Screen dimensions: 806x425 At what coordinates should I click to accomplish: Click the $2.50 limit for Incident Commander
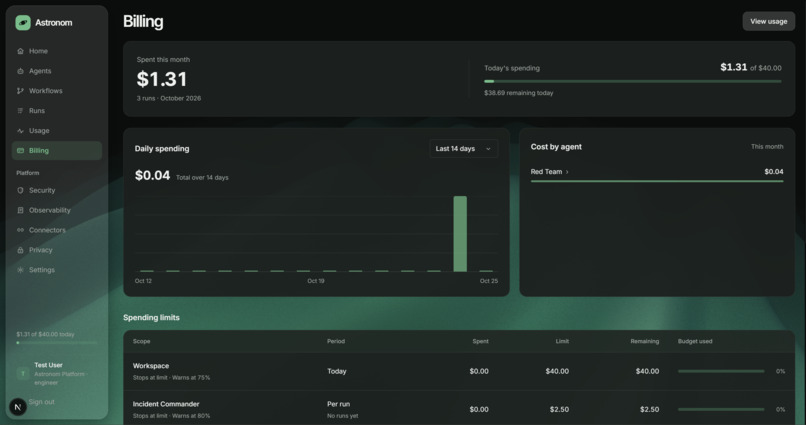[x=559, y=410]
